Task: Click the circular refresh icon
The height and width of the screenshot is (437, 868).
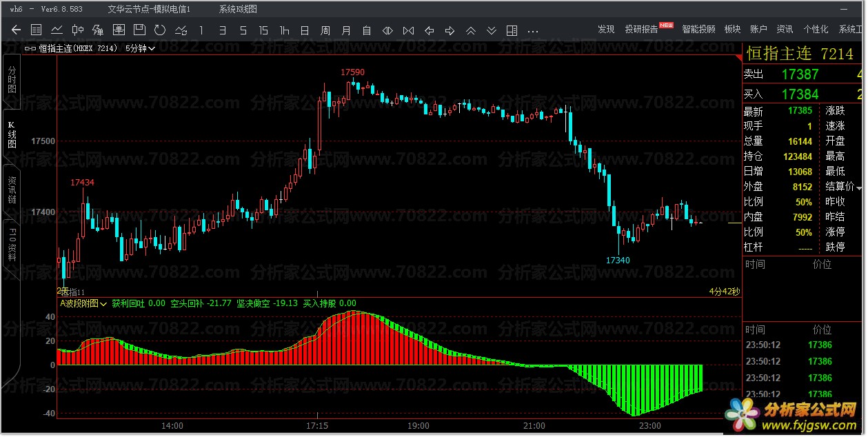Action: tap(160, 30)
